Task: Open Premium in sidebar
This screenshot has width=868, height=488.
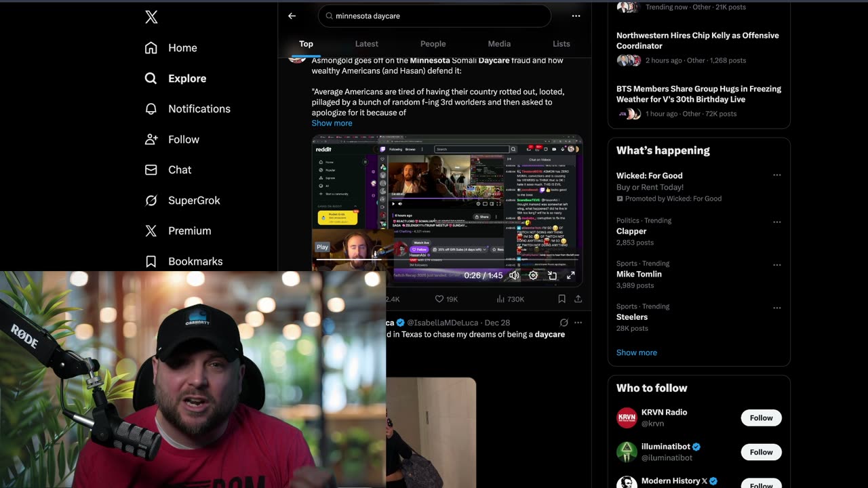Action: [178, 230]
